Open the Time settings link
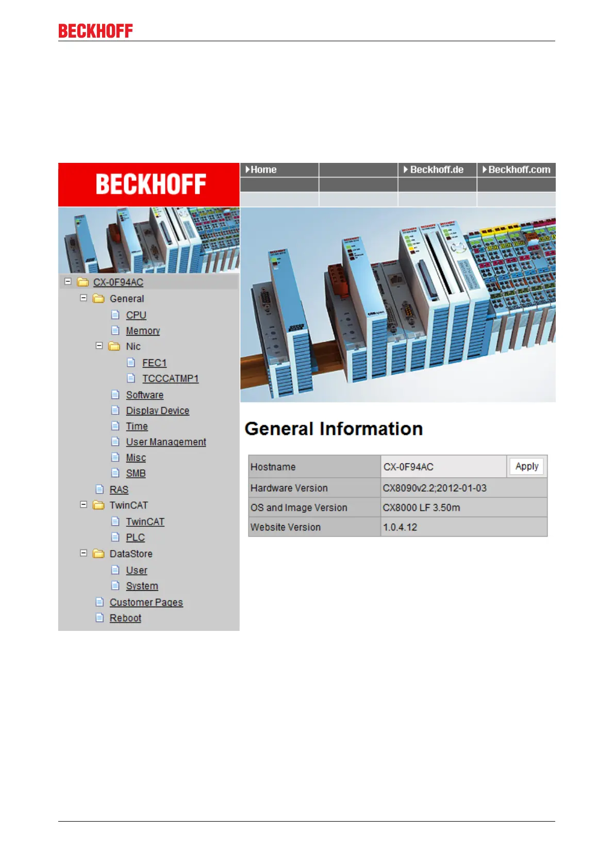Screen dimensions: 614x868 [137, 426]
